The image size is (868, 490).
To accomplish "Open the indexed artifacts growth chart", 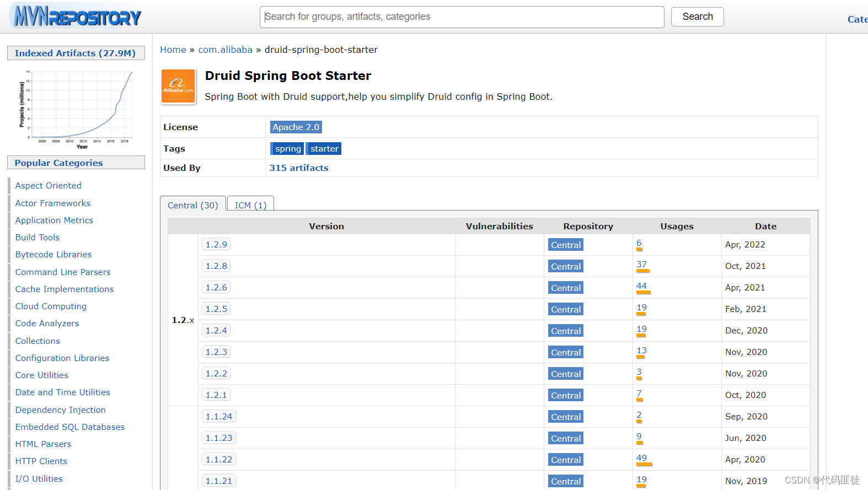I will 76,109.
